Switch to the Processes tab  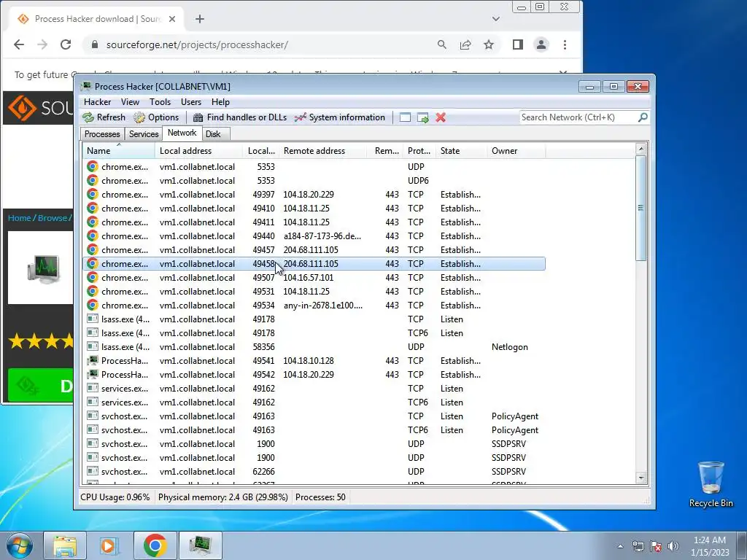point(102,134)
